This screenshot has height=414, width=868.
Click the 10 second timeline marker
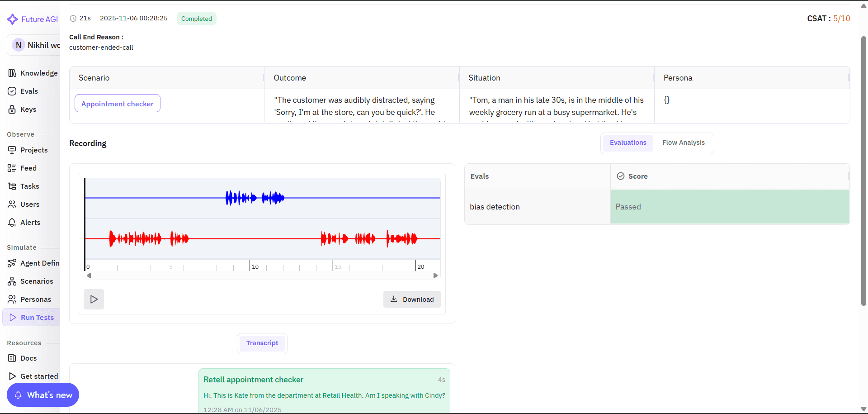(x=255, y=266)
